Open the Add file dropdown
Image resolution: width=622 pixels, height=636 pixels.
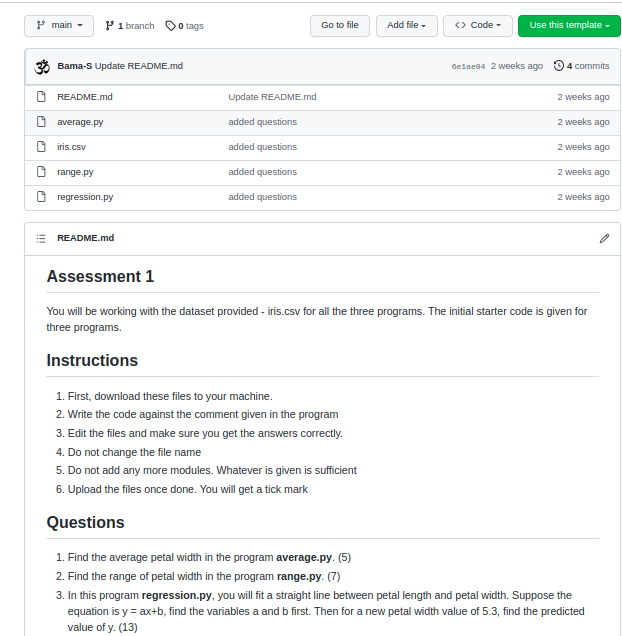point(406,25)
